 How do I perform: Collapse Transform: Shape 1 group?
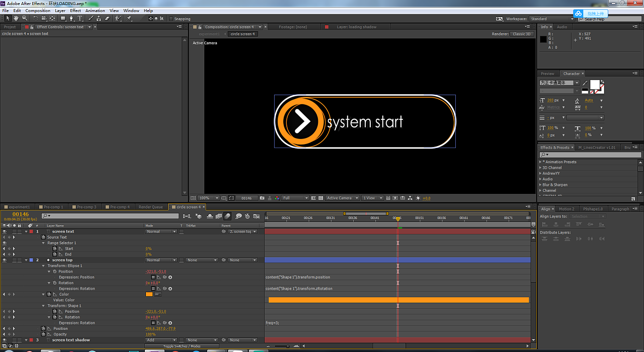(x=44, y=306)
